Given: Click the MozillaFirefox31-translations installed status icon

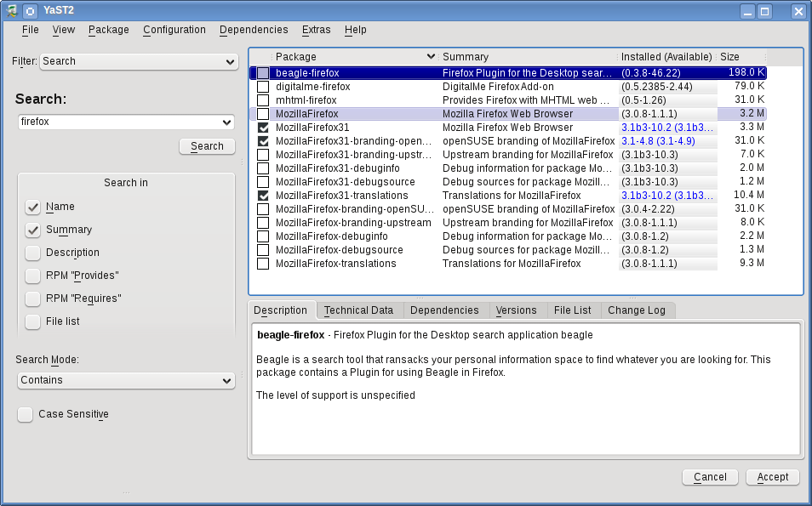Looking at the screenshot, I should 263,196.
